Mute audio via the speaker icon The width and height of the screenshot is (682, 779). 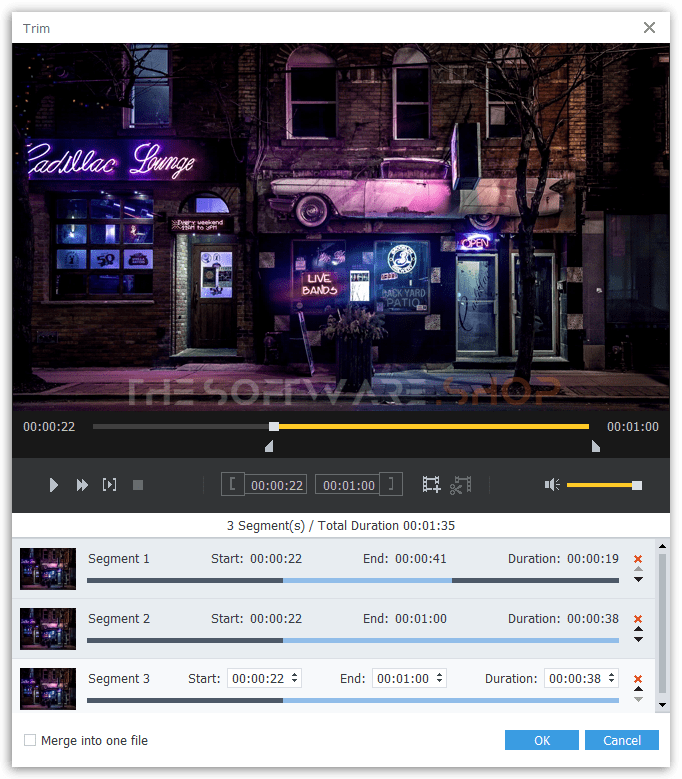pyautogui.click(x=551, y=485)
